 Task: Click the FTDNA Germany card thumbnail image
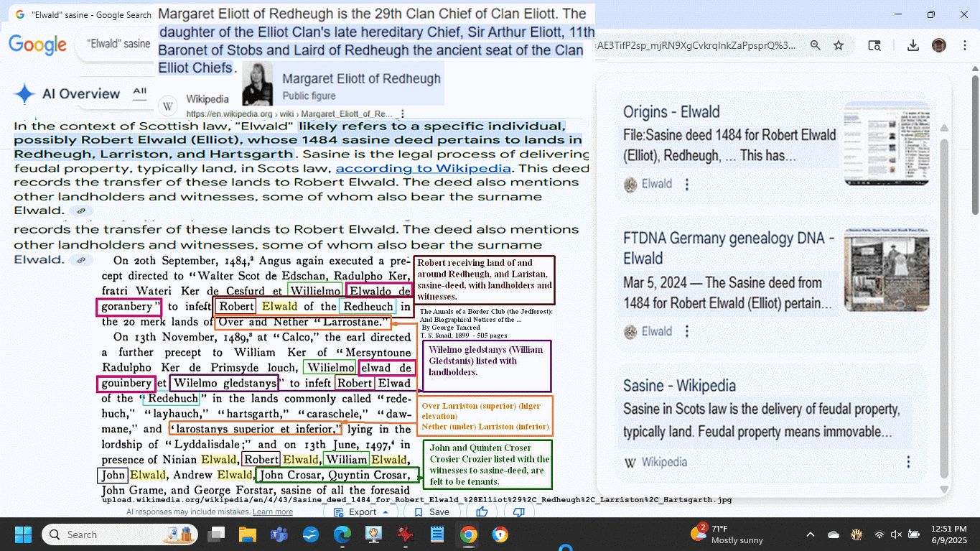[x=886, y=269]
